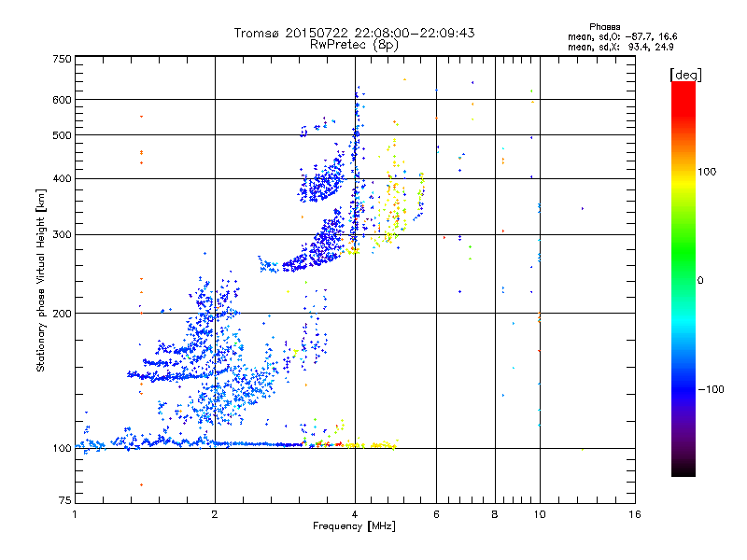Click the x-axis tick label "6"
The image size is (747, 560).
[x=436, y=514]
